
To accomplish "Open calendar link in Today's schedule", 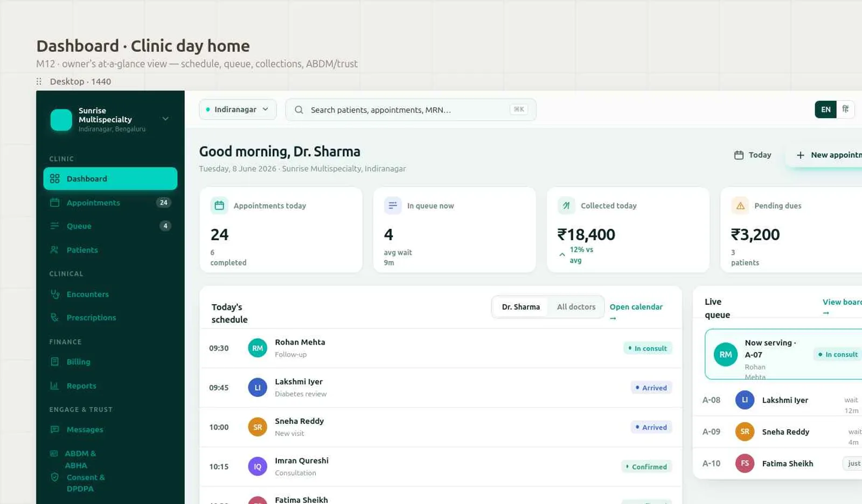I will coord(636,312).
